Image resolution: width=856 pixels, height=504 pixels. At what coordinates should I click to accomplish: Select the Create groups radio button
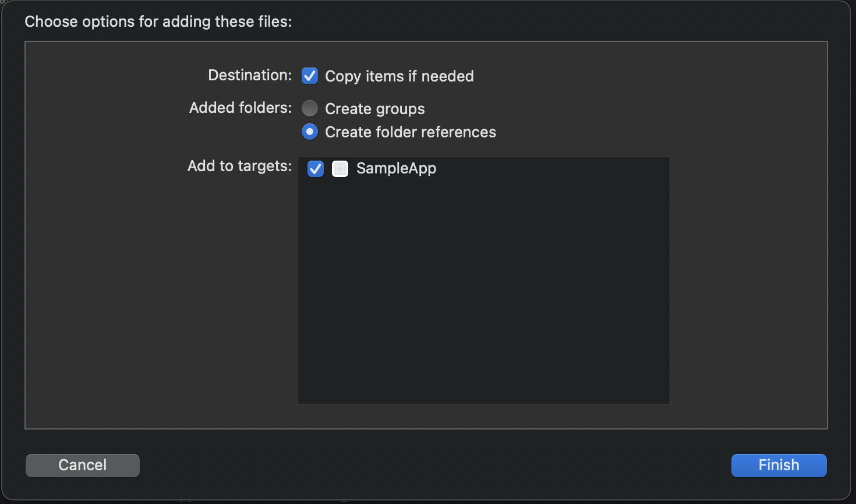pyautogui.click(x=310, y=108)
